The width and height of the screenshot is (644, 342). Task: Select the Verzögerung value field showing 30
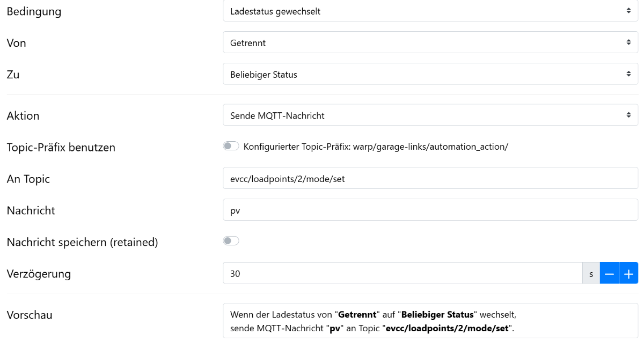402,273
